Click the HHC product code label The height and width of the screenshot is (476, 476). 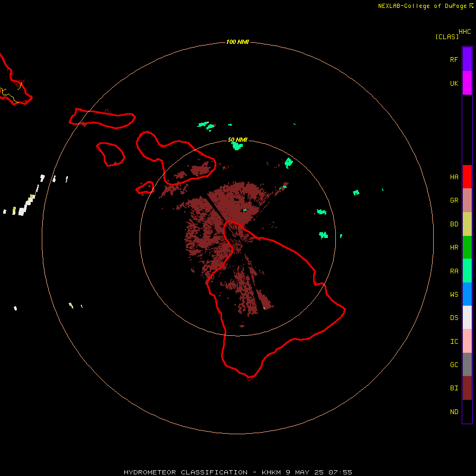(x=464, y=32)
